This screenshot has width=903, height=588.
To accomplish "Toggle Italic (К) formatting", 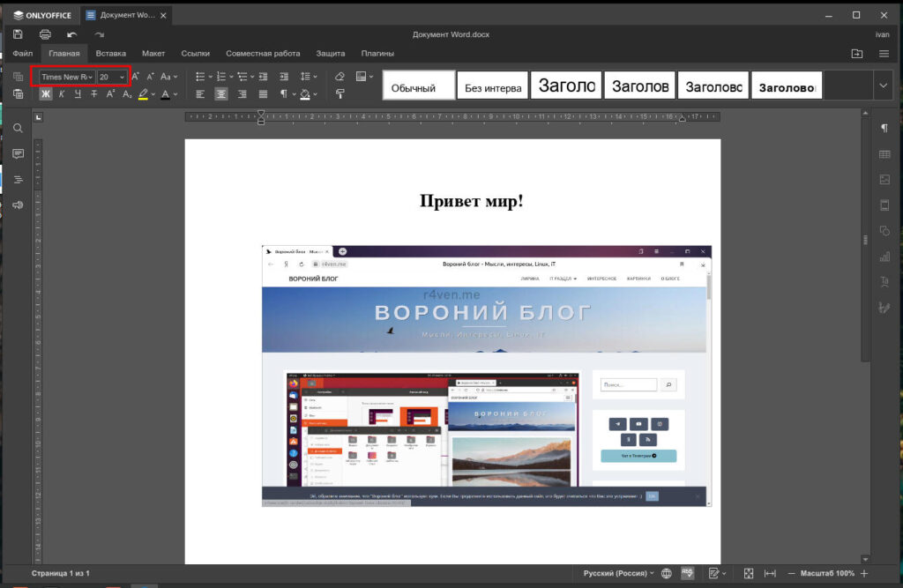I will click(x=62, y=93).
